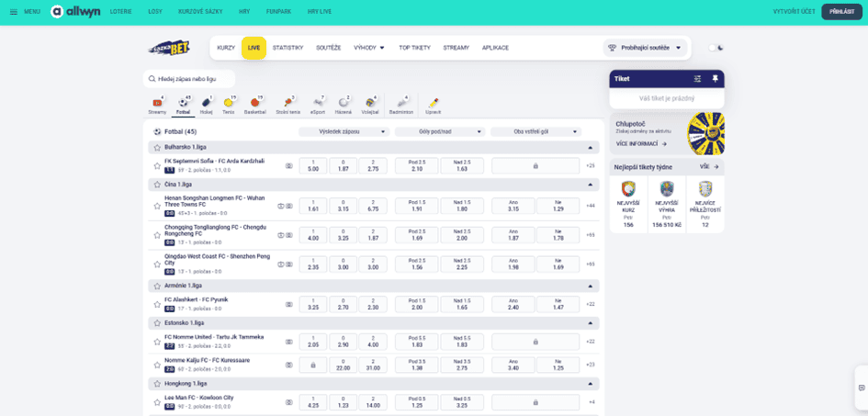Click the Allwyn logo
The image size is (868, 416).
76,11
